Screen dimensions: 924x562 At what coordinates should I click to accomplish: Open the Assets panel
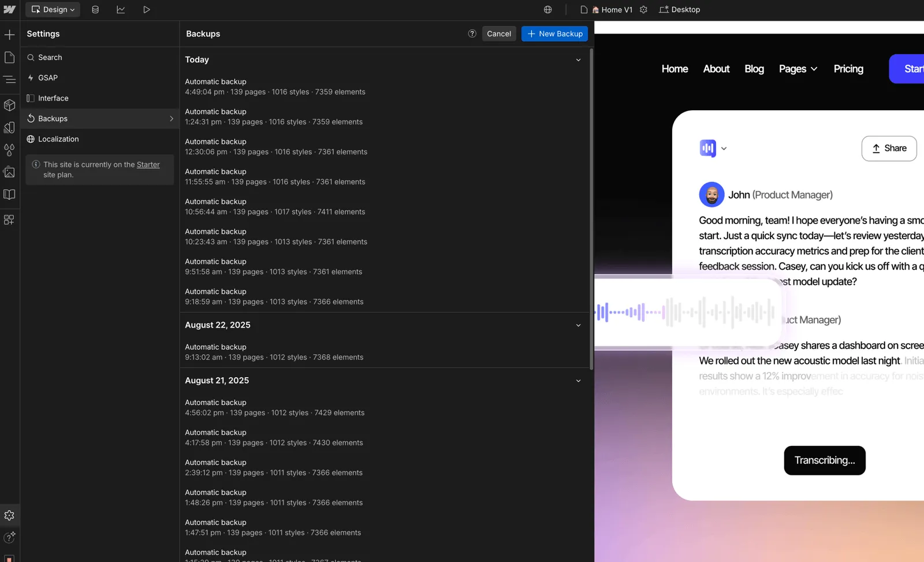tap(9, 172)
